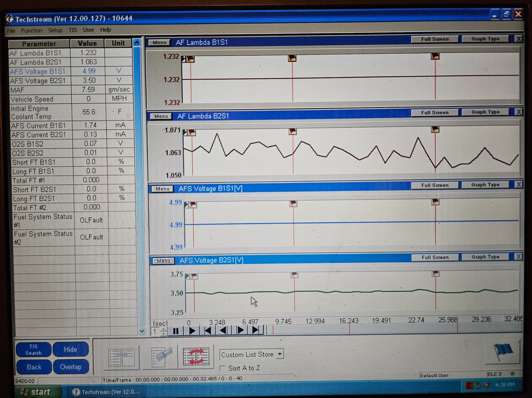This screenshot has width=532, height=398.
Task: Expand AF Lambda B2S1 graph to Full Screen
Action: (435, 113)
